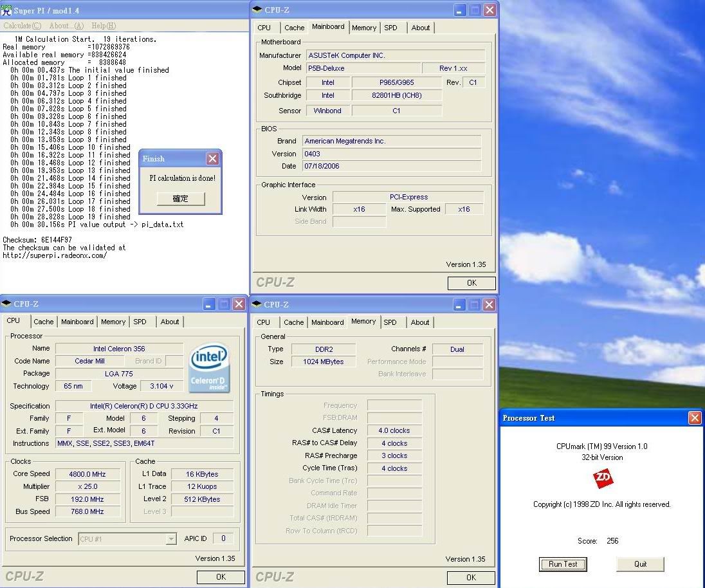Switch to Mainboard tab in Memory CPU-Z window
Image resolution: width=705 pixels, height=588 pixels.
pyautogui.click(x=327, y=322)
